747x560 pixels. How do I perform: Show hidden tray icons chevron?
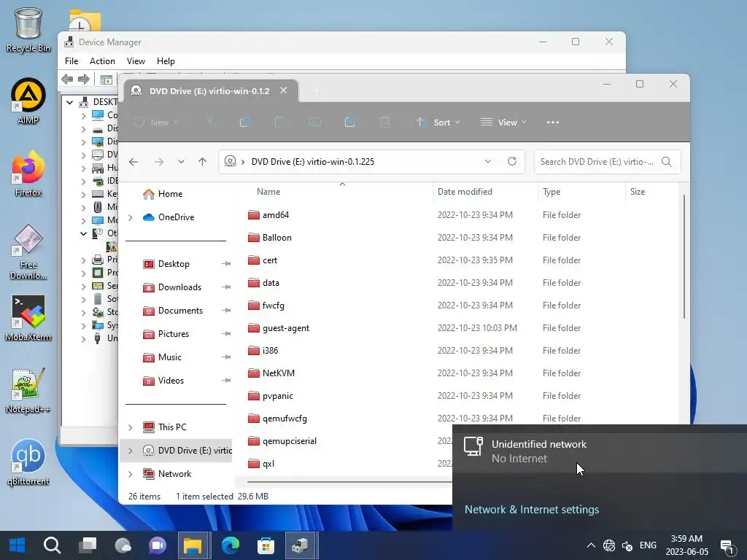(591, 545)
